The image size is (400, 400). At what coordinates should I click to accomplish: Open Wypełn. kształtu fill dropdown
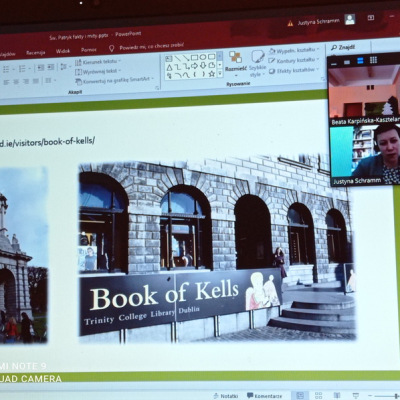(x=294, y=50)
